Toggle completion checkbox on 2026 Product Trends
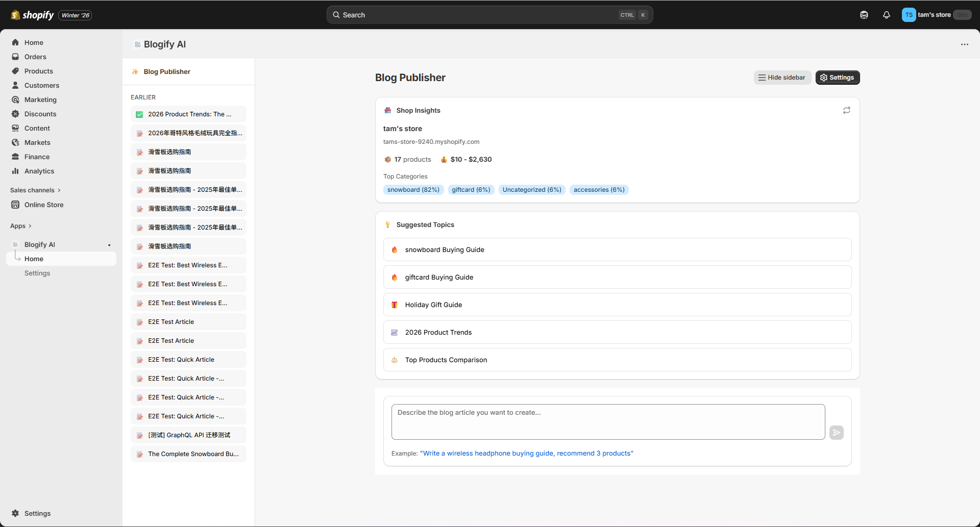 (139, 114)
